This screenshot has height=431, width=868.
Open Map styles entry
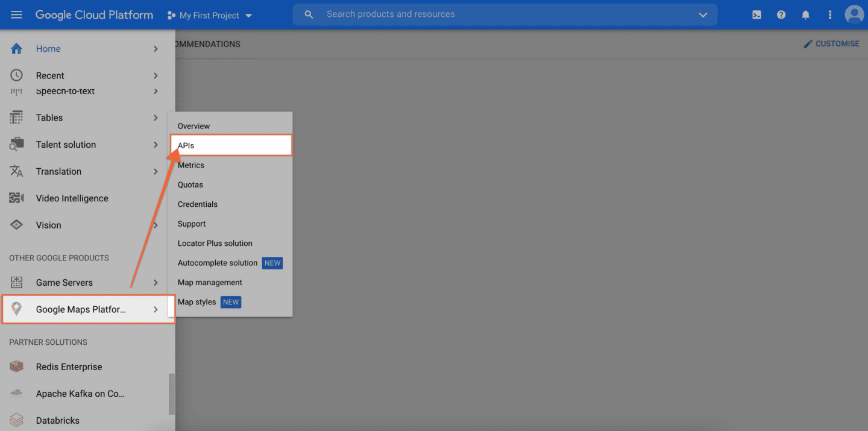(x=230, y=302)
